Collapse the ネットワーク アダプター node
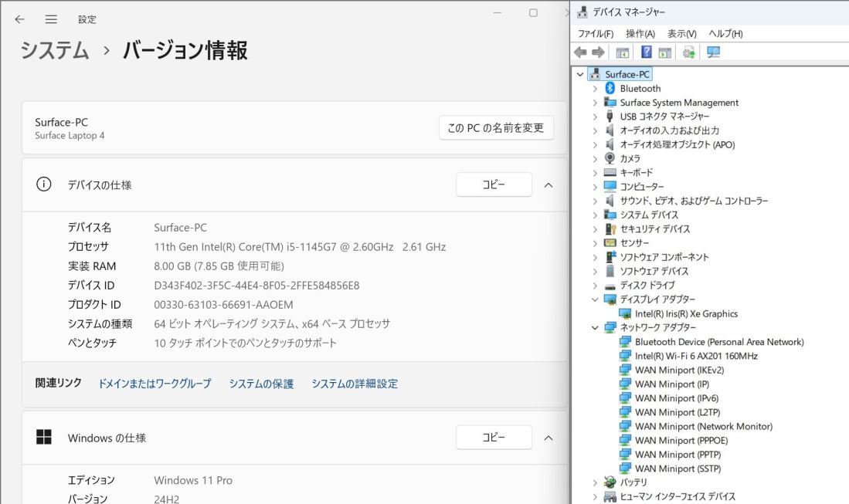 coord(595,327)
